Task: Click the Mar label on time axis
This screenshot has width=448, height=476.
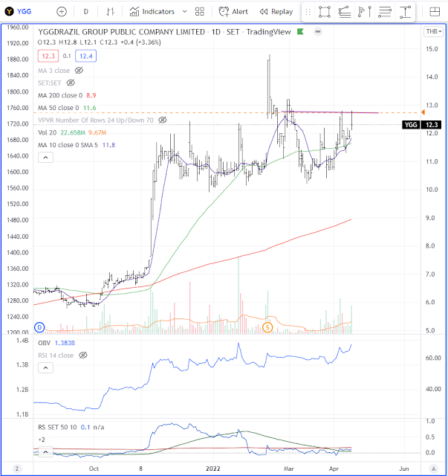Action: (x=289, y=469)
